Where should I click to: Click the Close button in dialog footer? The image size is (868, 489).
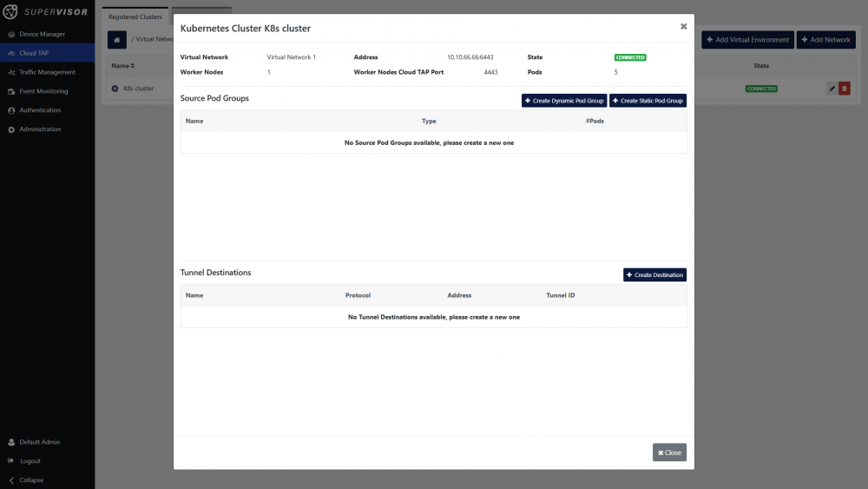coord(669,453)
